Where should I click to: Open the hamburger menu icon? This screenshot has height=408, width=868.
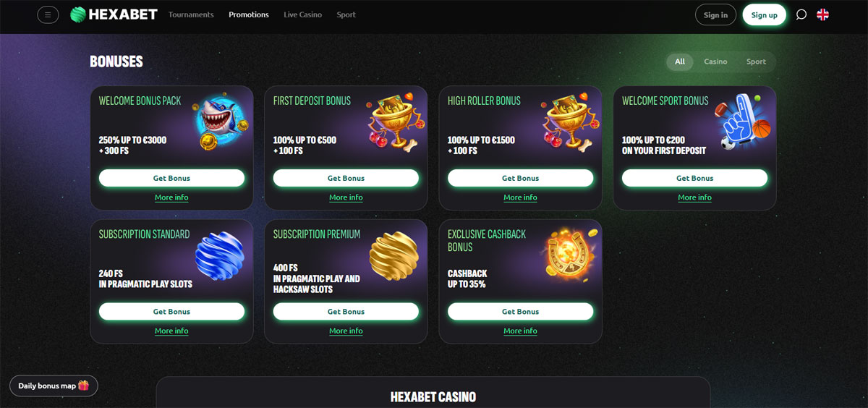(48, 14)
